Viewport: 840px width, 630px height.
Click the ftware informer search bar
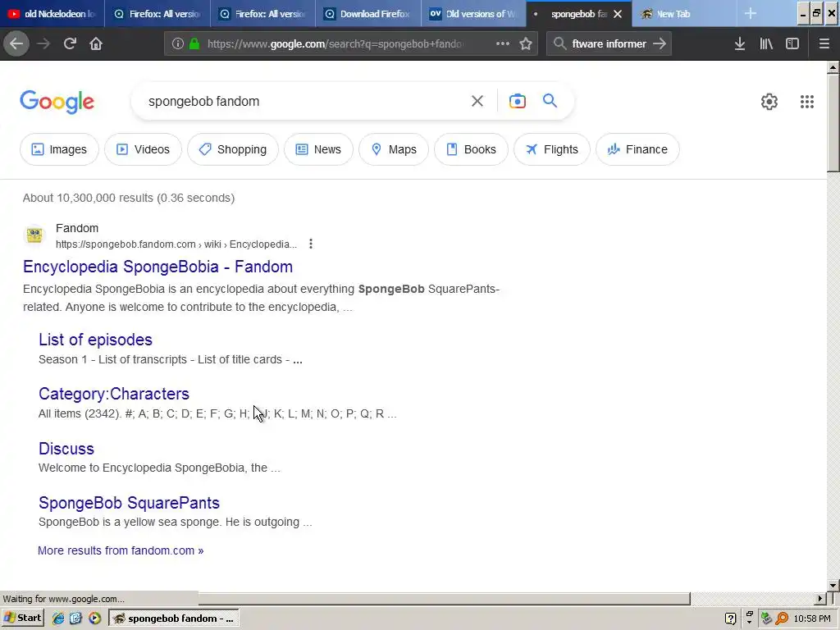coord(609,43)
